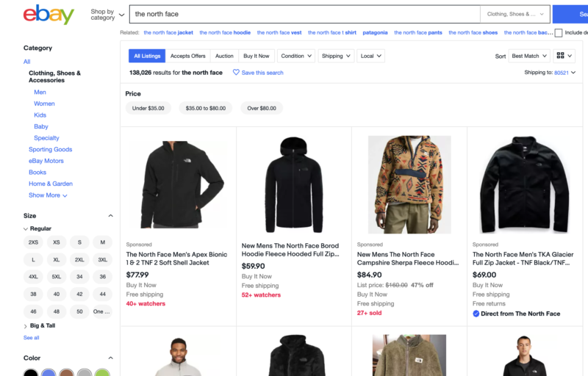Filter price Over $80.00
The image size is (588, 376).
[x=262, y=108]
